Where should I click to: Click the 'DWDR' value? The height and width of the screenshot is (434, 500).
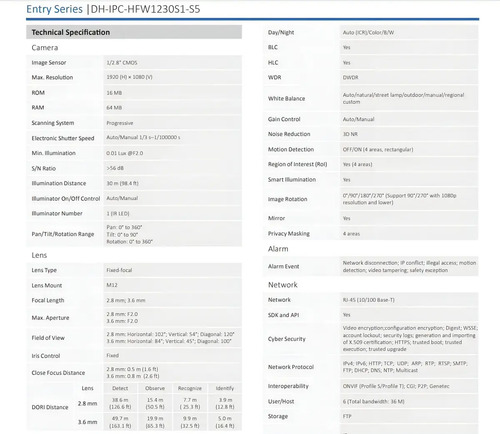click(351, 77)
